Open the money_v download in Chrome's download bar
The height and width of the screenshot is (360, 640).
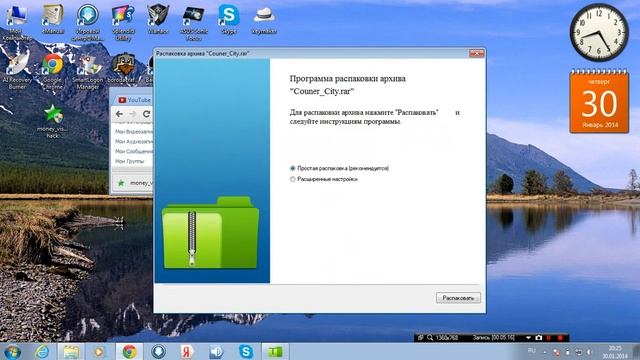135,183
